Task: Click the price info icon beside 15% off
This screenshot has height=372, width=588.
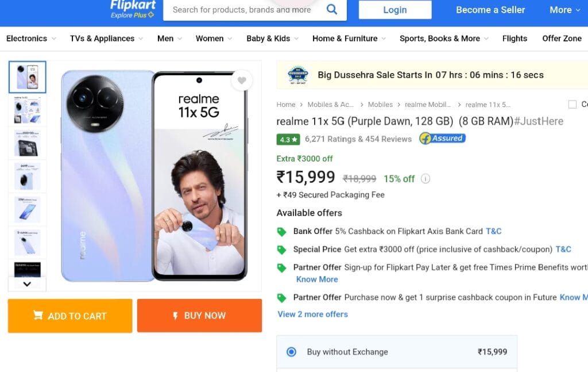Action: click(x=425, y=179)
